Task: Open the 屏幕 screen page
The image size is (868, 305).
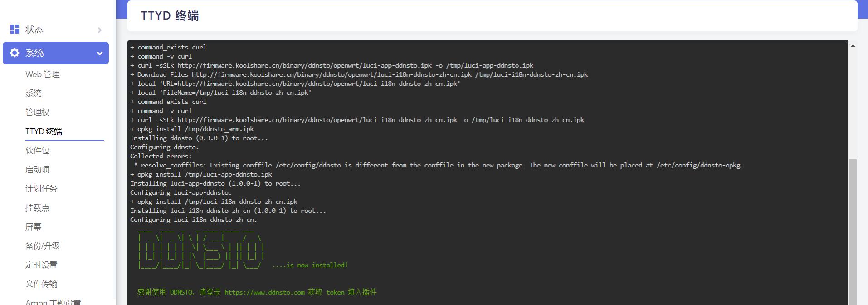Action: click(x=34, y=227)
